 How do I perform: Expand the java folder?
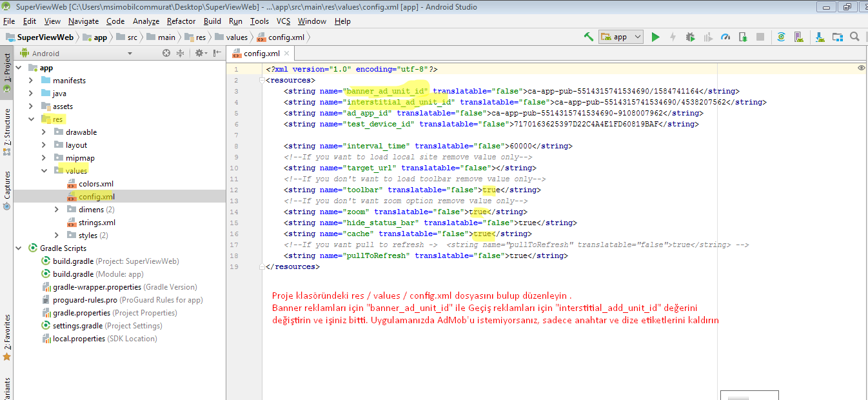tap(31, 94)
